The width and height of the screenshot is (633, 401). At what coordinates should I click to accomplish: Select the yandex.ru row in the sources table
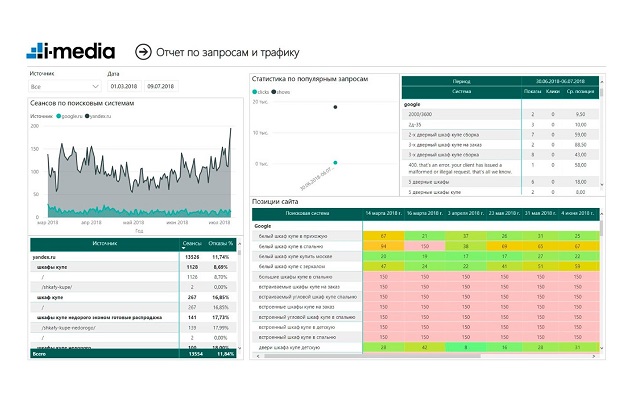(x=133, y=257)
